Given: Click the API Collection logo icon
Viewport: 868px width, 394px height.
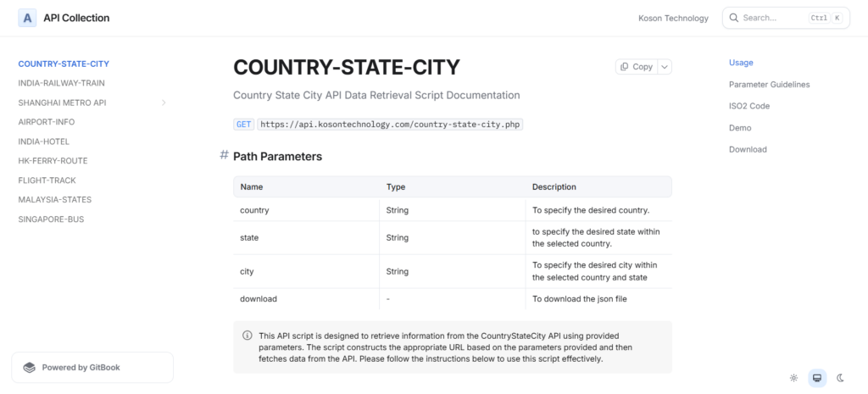Looking at the screenshot, I should pyautogui.click(x=27, y=18).
